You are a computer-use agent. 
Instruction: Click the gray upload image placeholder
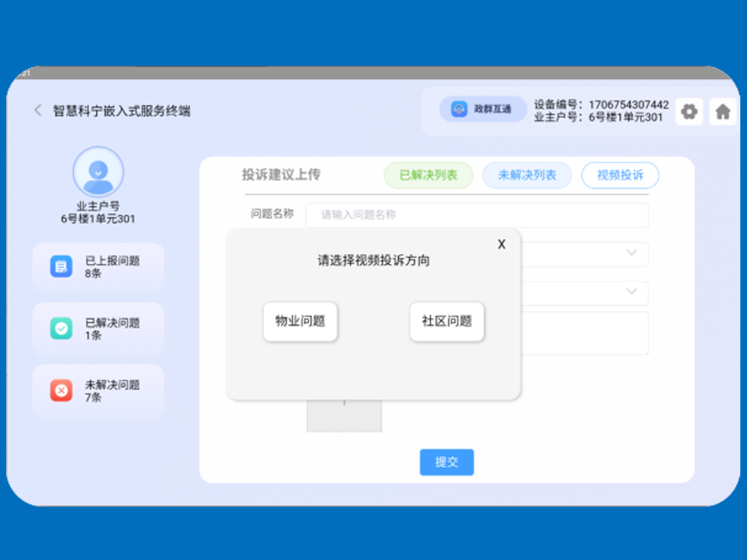(x=344, y=416)
